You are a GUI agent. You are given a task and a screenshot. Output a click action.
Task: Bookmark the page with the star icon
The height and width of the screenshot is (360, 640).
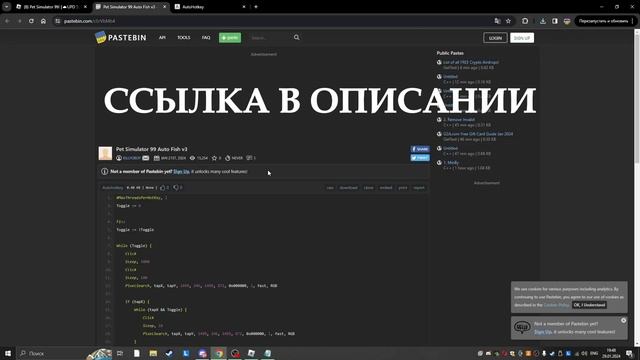click(508, 21)
